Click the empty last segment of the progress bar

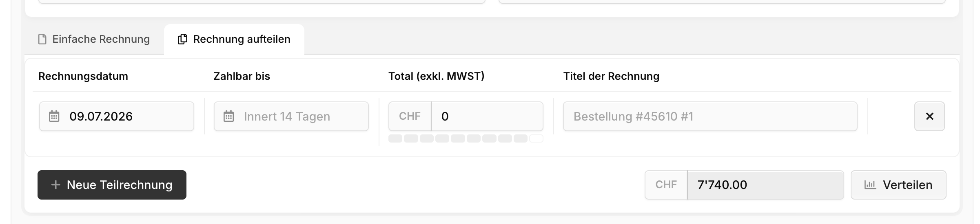536,138
